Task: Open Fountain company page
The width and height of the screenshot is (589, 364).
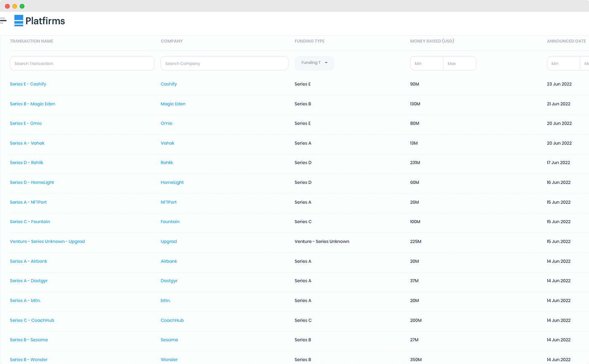Action: (x=170, y=222)
